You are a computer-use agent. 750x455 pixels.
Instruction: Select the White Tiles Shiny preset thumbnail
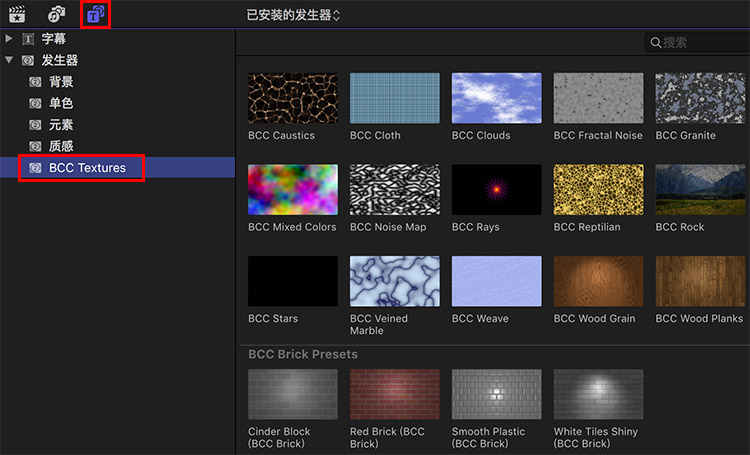598,394
